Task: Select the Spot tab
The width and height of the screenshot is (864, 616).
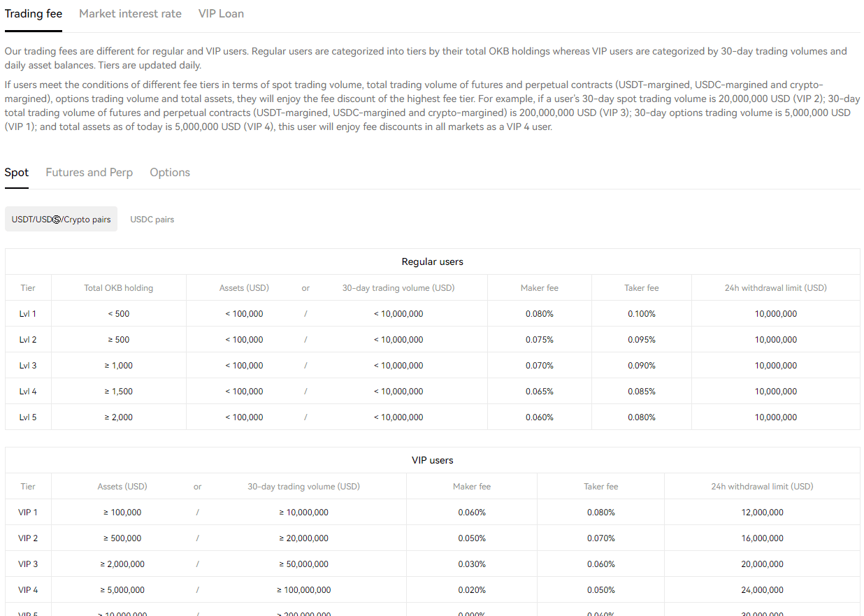Action: [x=17, y=173]
